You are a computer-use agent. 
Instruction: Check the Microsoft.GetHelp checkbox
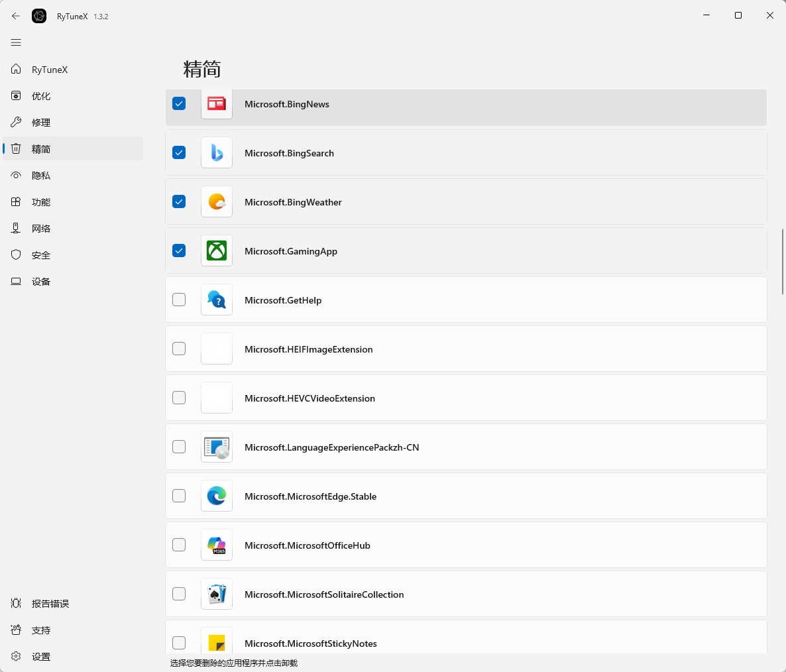[179, 300]
